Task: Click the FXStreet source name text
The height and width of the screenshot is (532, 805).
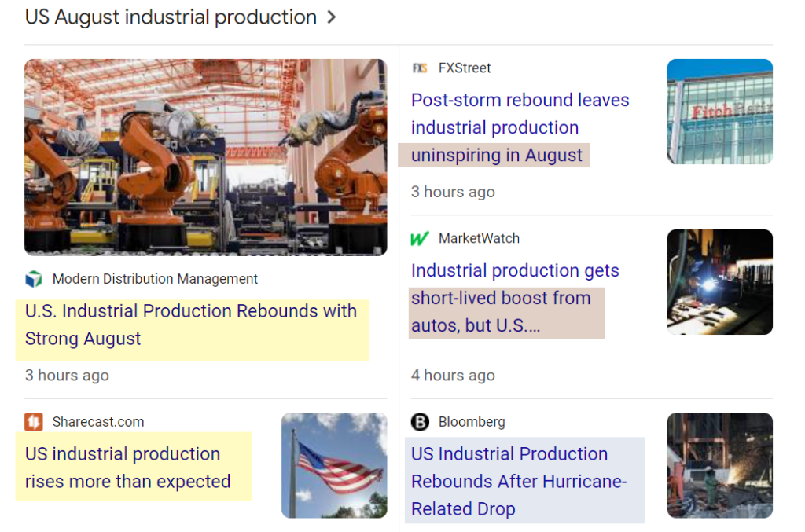Action: [465, 68]
